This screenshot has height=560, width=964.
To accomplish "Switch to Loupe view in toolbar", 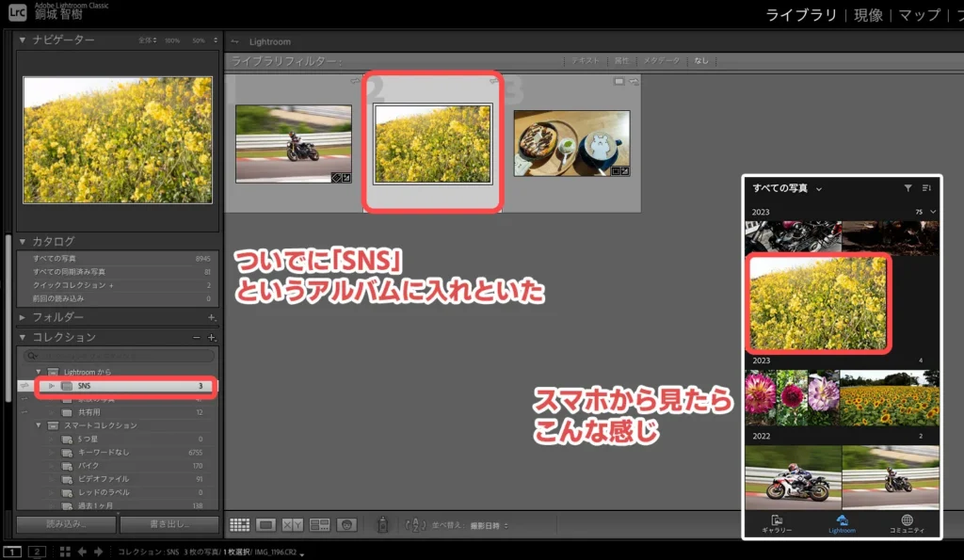I will click(266, 524).
